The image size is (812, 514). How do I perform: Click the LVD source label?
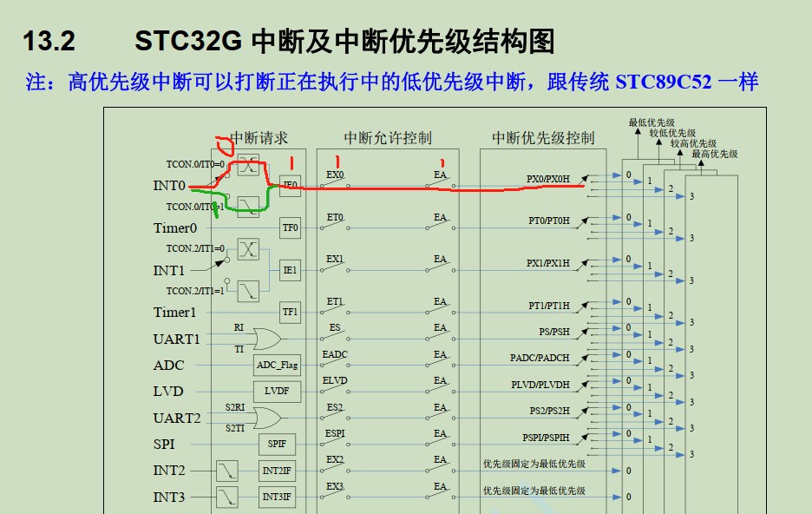(x=168, y=392)
